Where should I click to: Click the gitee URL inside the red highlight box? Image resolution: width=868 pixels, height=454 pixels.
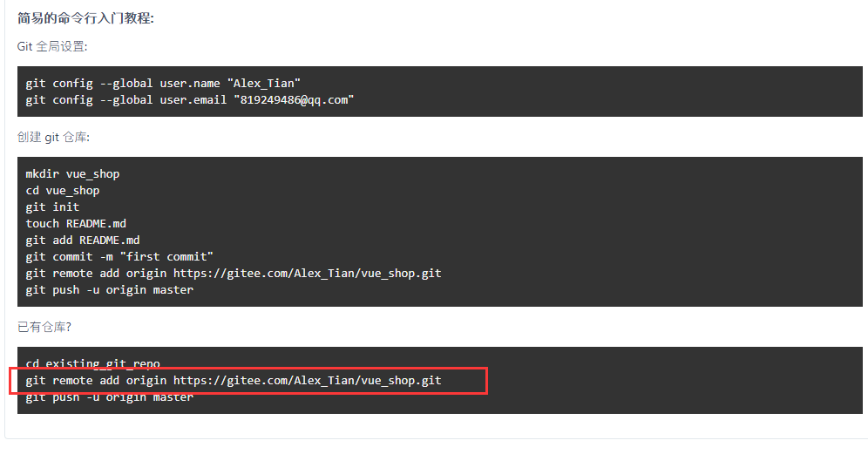click(x=307, y=381)
